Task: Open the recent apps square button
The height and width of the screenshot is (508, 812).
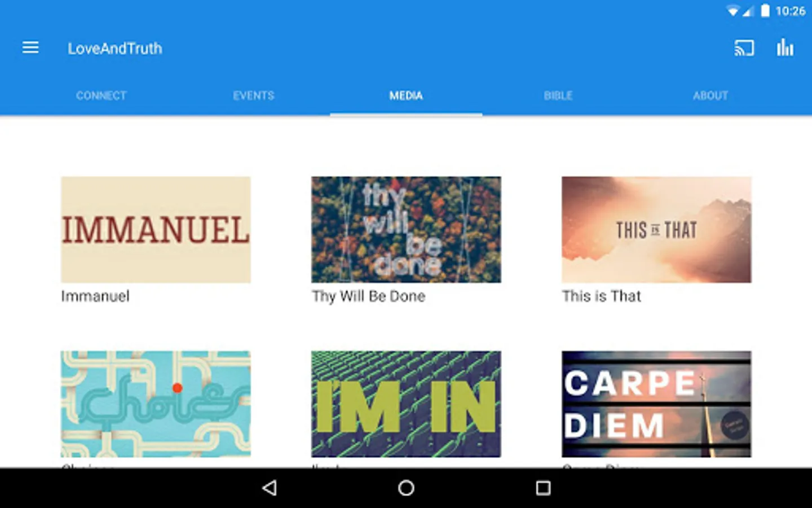Action: [543, 488]
